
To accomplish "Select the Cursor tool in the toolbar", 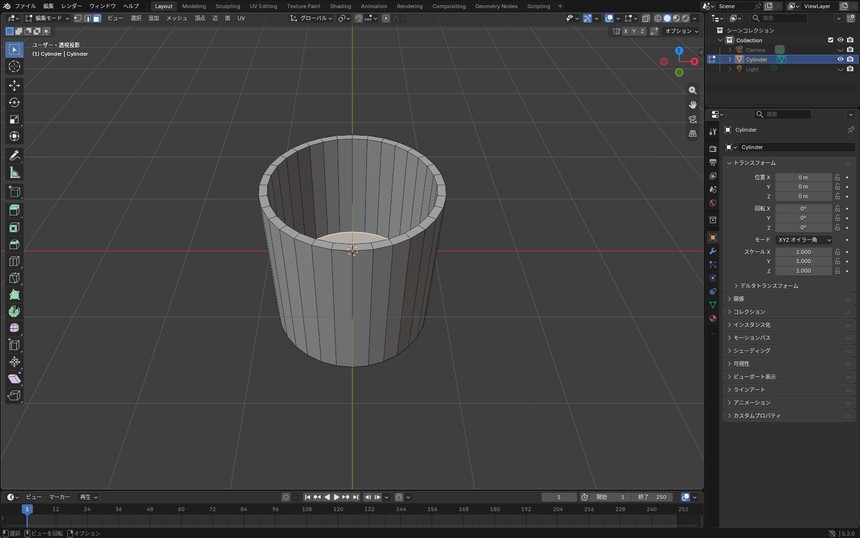I will [14, 66].
